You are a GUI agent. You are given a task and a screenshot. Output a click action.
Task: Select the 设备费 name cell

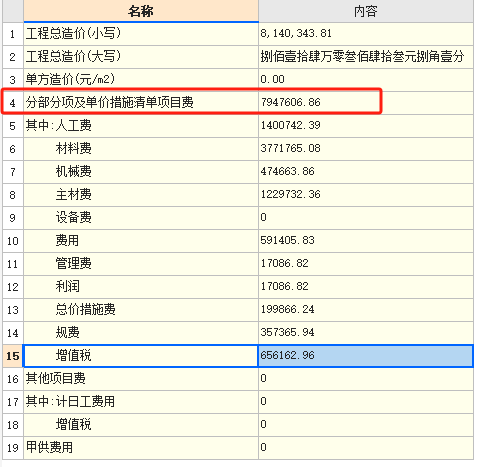141,218
